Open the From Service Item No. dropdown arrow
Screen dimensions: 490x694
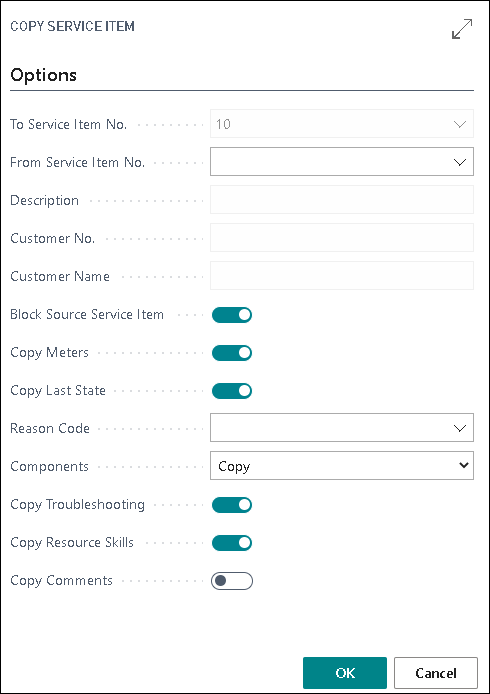[x=460, y=162]
